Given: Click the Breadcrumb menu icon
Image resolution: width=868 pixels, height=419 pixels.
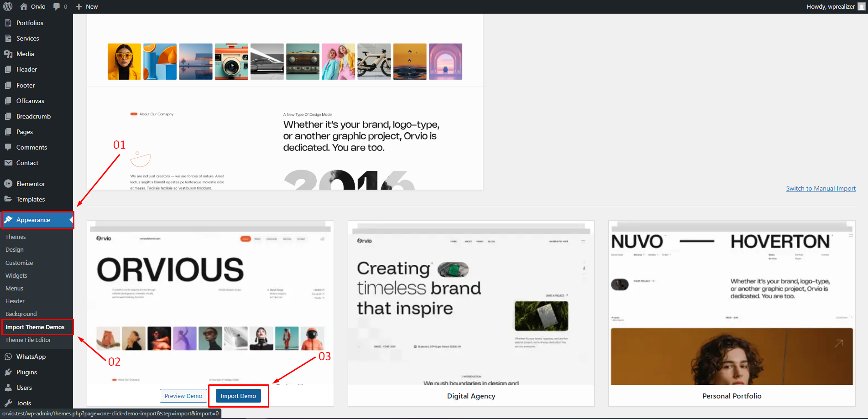Looking at the screenshot, I should (x=8, y=116).
